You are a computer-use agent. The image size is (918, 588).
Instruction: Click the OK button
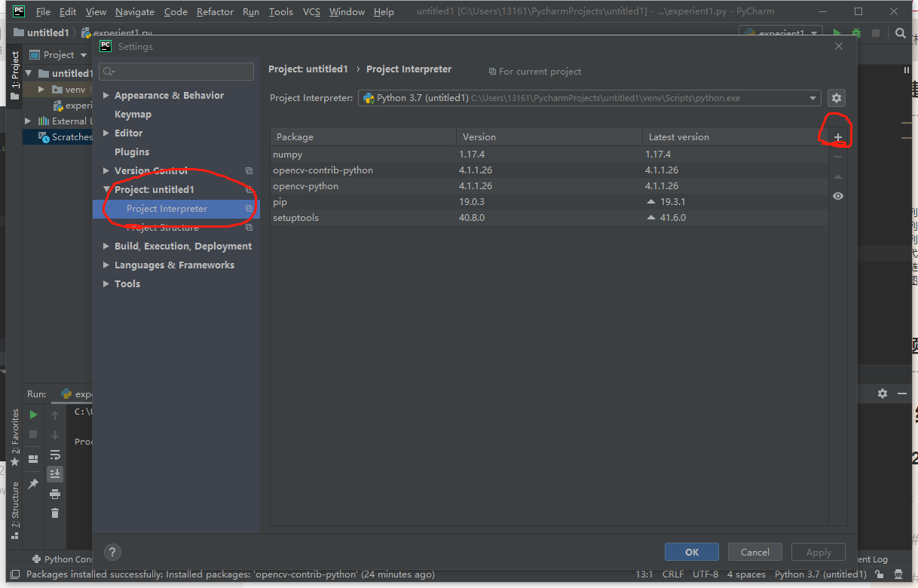tap(692, 552)
